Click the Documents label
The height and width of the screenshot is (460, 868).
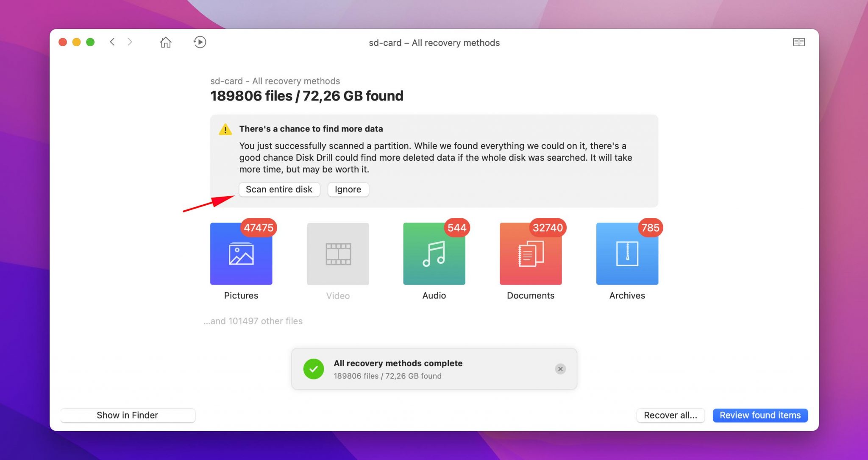click(x=531, y=296)
